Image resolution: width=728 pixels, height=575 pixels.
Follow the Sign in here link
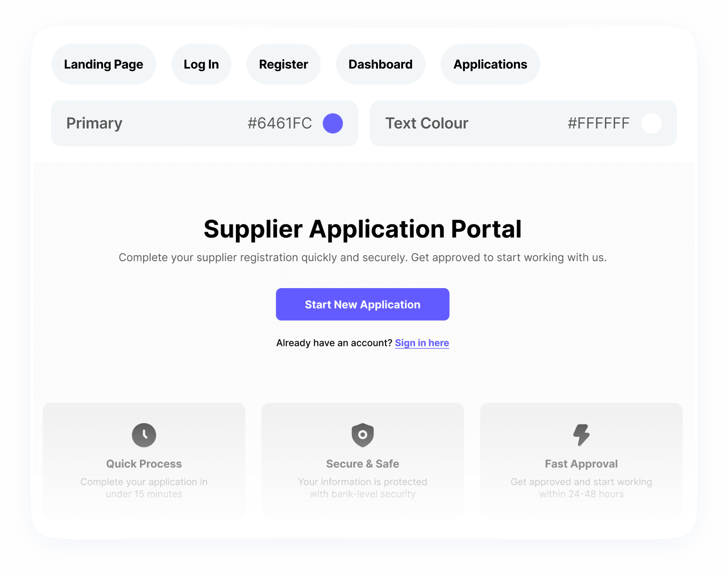(422, 343)
